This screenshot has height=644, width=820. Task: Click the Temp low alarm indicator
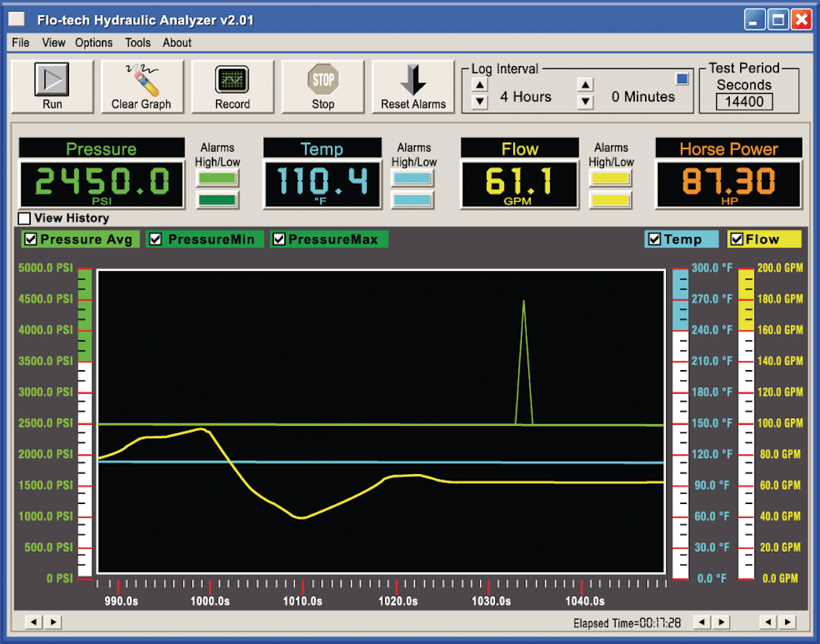coord(414,199)
